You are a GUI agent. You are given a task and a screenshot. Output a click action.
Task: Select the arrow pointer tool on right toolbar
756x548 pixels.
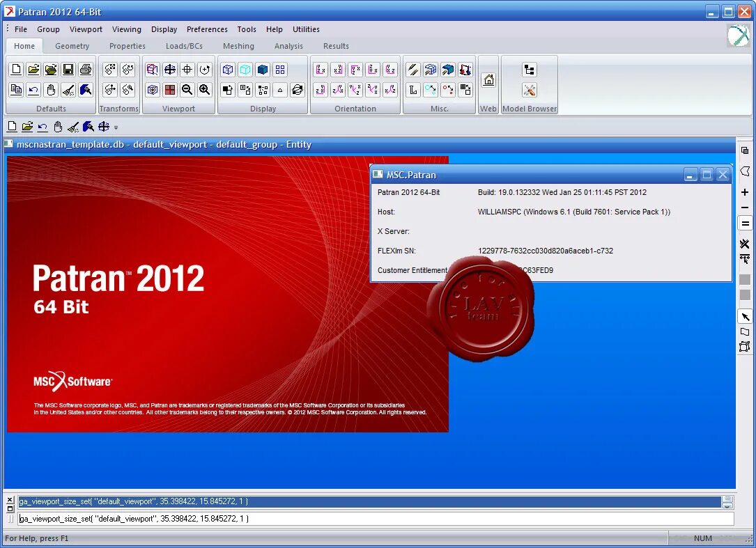pos(744,317)
